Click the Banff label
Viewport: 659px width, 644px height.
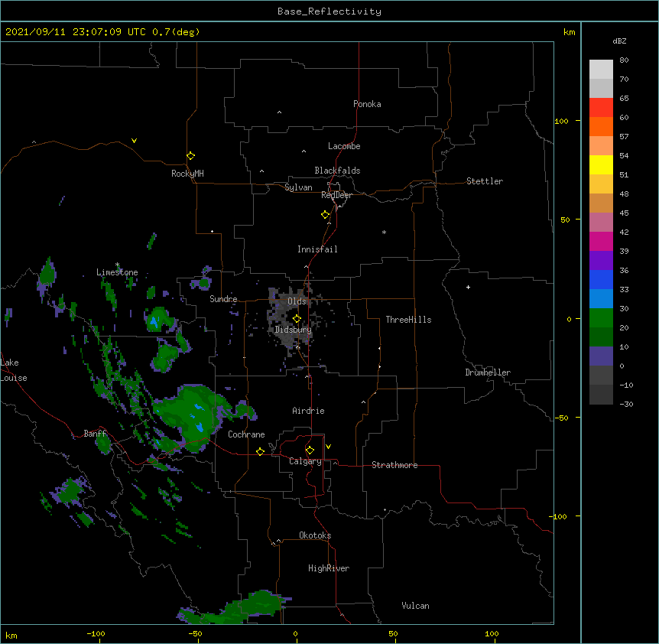95,434
